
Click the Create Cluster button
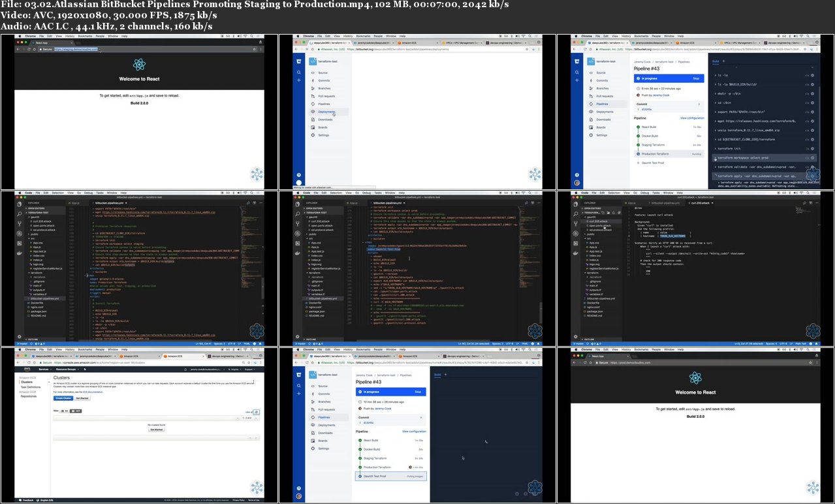63,398
